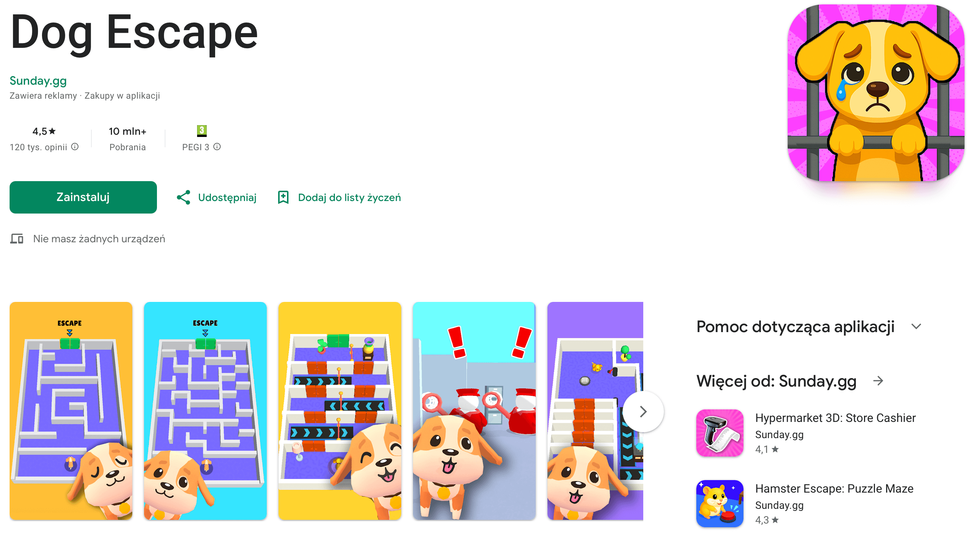
Task: Open the Sunday.gg developer link
Action: (x=38, y=81)
